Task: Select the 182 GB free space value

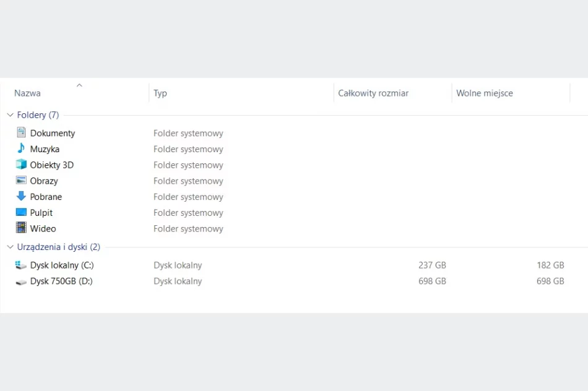Action: (550, 265)
